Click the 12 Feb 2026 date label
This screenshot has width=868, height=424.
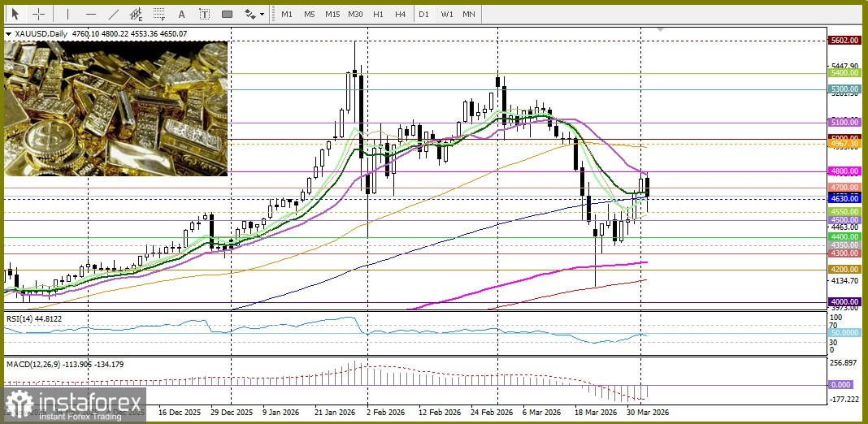coord(438,413)
